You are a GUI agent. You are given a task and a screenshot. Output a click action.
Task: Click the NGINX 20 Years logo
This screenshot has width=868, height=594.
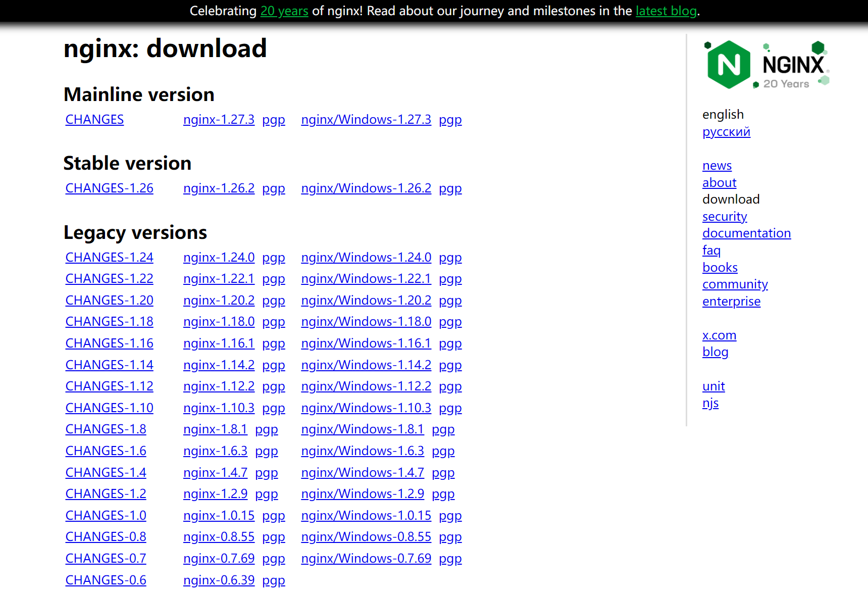pyautogui.click(x=765, y=63)
